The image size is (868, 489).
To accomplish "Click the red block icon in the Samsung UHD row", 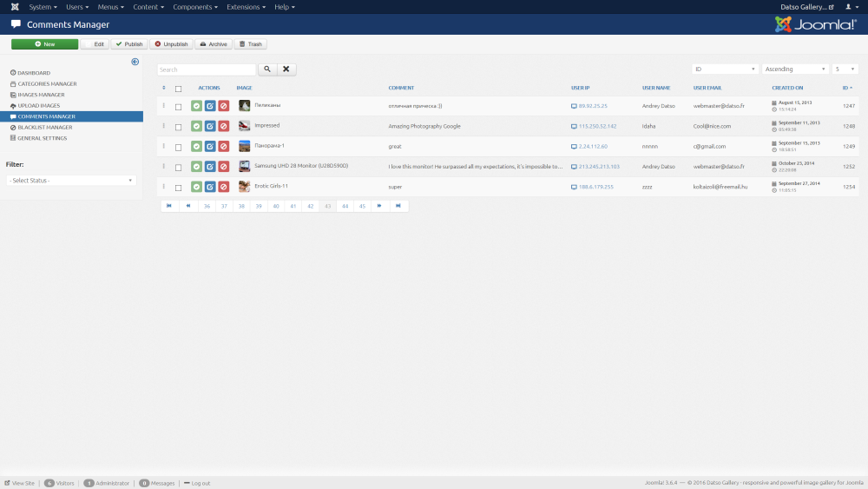I will (223, 167).
